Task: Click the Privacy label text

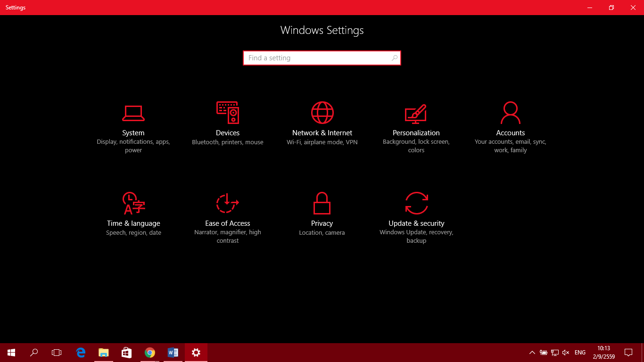Action: pyautogui.click(x=322, y=223)
